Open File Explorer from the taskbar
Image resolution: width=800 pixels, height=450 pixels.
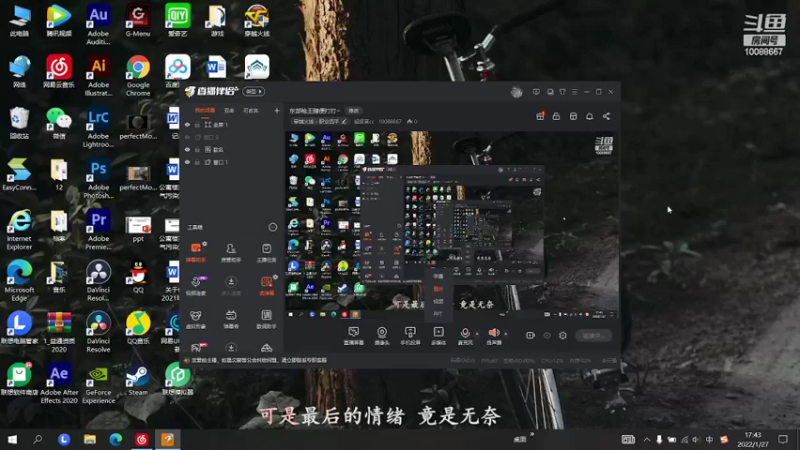coord(90,439)
